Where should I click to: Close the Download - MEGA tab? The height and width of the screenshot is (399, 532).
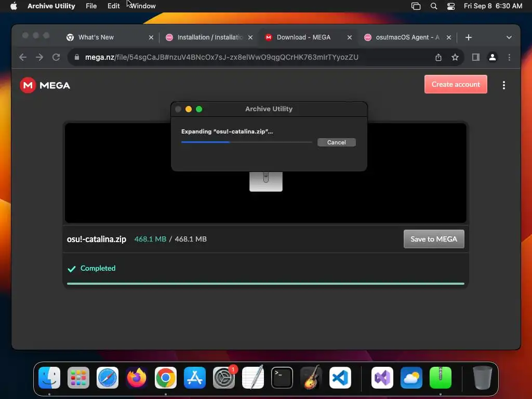350,37
